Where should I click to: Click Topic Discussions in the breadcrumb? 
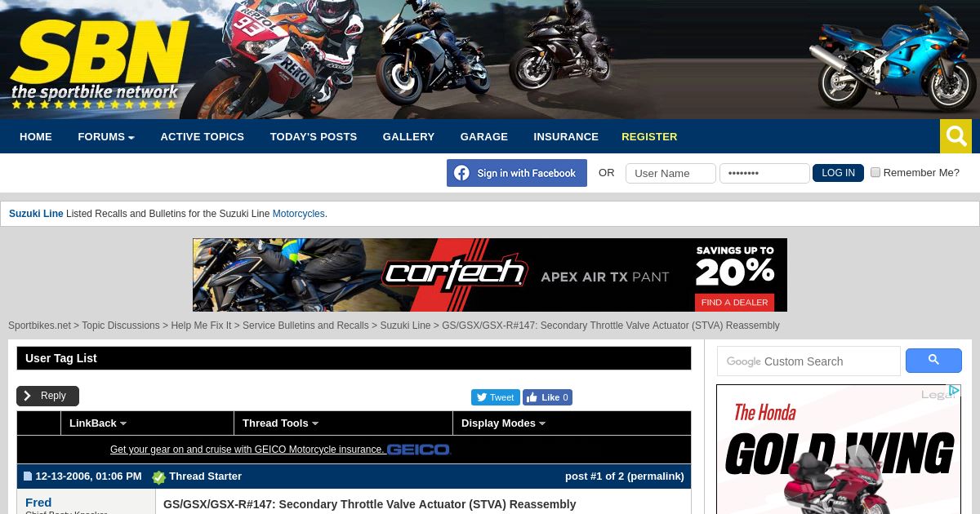[x=121, y=326]
